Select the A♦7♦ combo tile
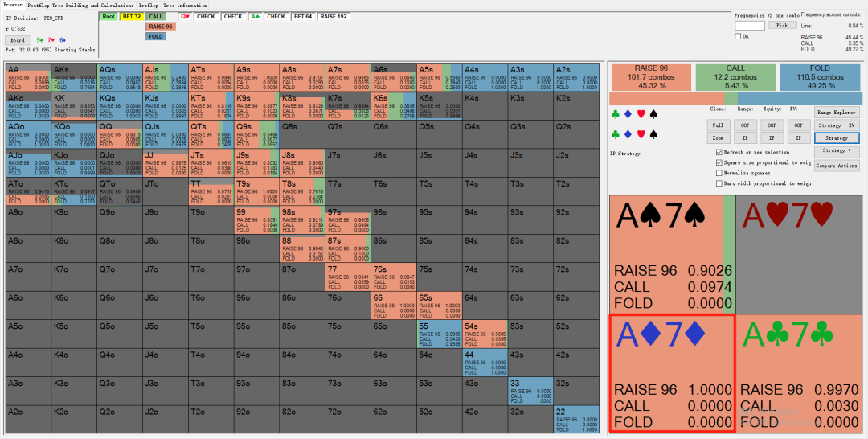 pyautogui.click(x=672, y=373)
